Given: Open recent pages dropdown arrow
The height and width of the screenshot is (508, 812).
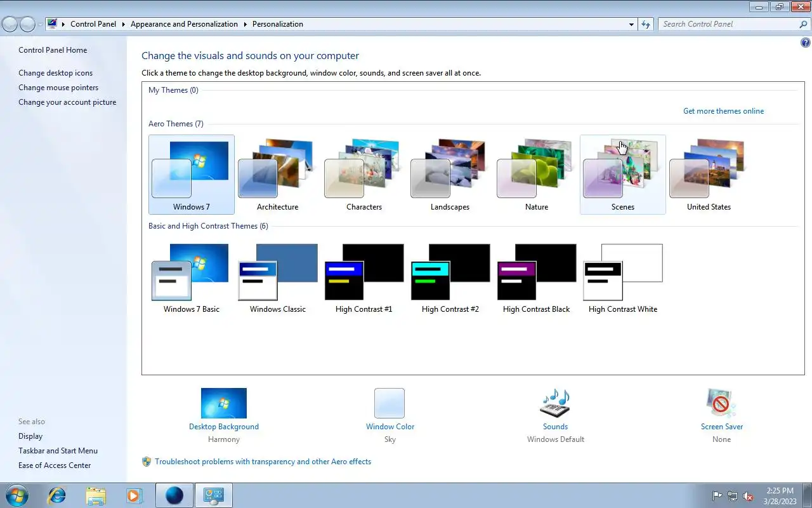Looking at the screenshot, I should pyautogui.click(x=40, y=24).
